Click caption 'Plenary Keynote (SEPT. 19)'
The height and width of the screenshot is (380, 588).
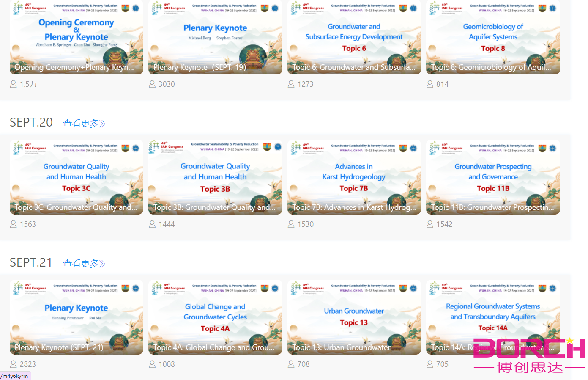point(200,67)
